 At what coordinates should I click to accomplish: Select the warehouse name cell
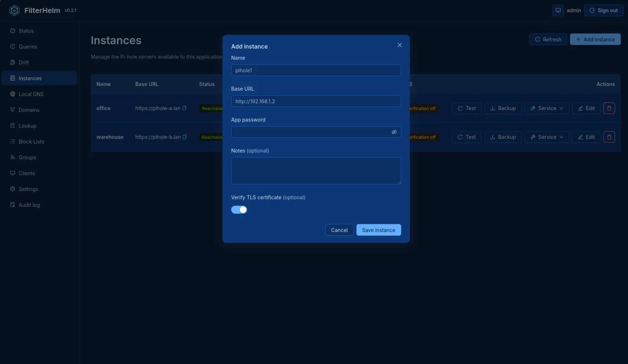(x=110, y=137)
